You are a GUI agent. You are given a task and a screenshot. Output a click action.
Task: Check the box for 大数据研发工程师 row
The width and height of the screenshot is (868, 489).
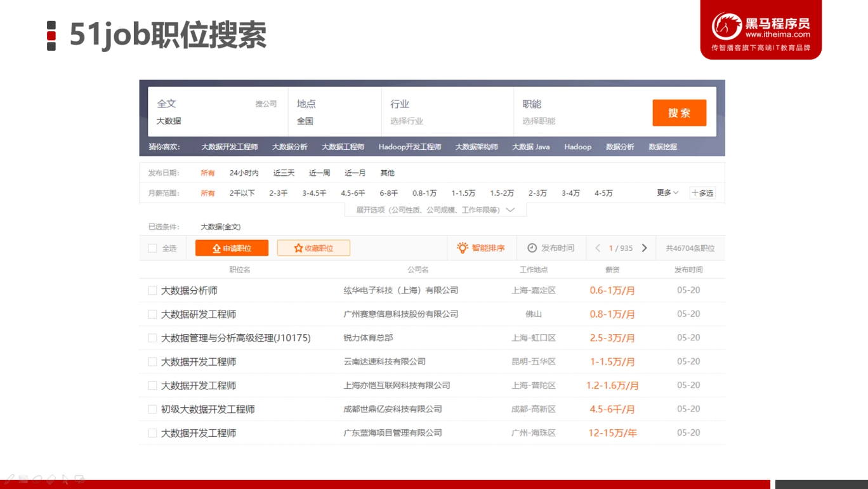pyautogui.click(x=152, y=314)
